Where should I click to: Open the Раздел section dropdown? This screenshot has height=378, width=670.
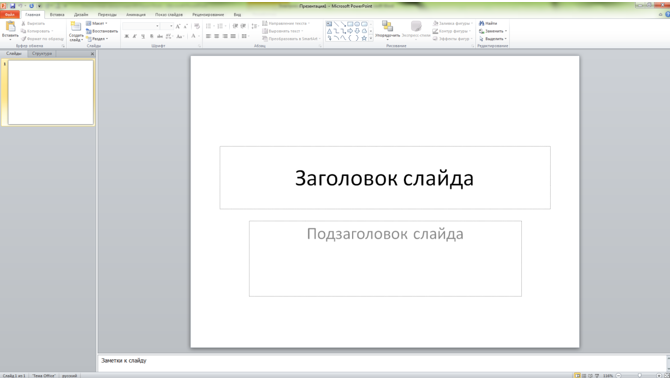click(x=97, y=39)
